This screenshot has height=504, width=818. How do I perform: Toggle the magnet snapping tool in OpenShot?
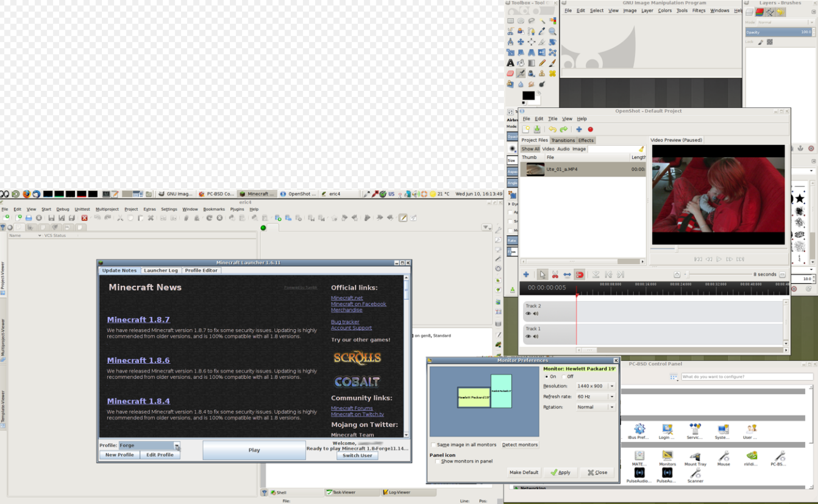580,275
